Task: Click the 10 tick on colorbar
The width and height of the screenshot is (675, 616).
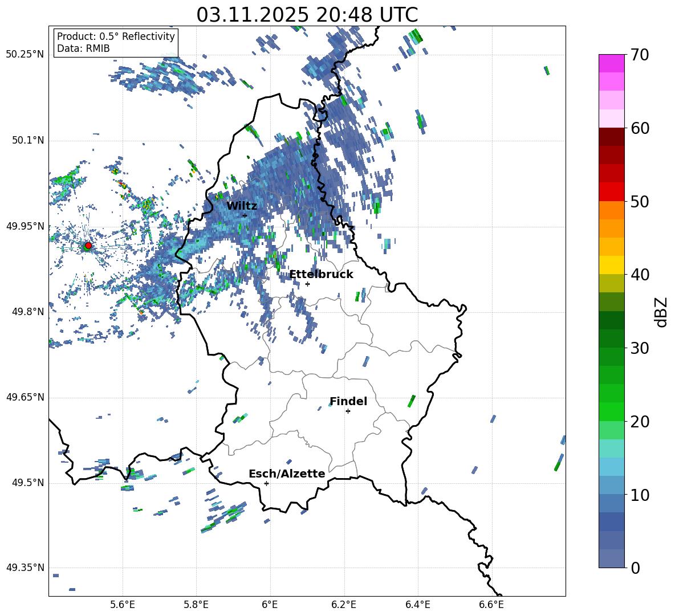Action: tap(640, 495)
